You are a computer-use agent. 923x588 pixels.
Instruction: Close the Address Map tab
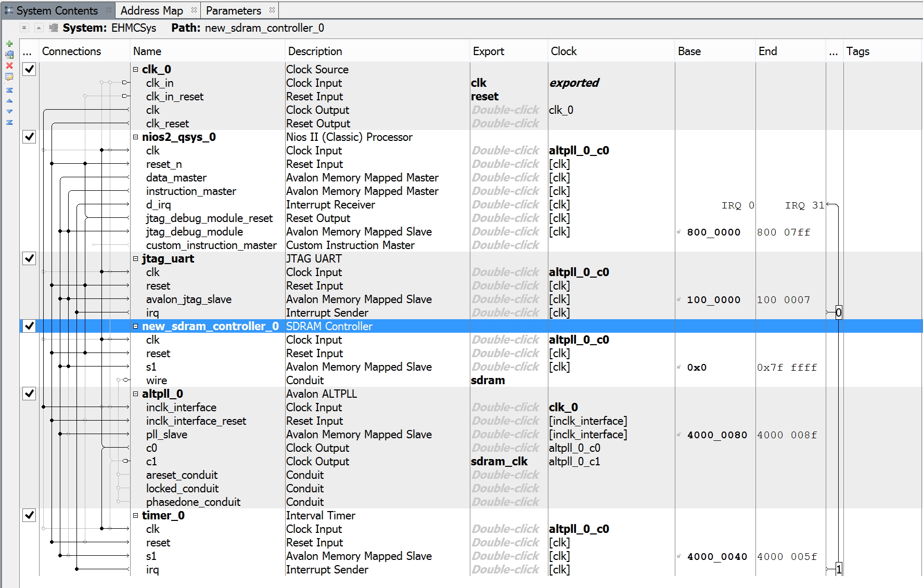(194, 10)
